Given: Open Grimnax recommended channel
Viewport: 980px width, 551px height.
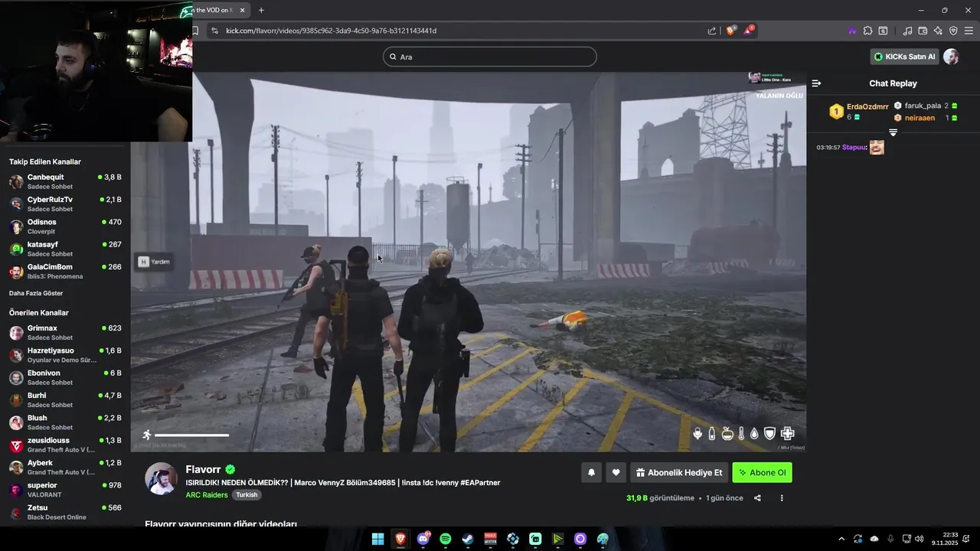Looking at the screenshot, I should click(65, 332).
